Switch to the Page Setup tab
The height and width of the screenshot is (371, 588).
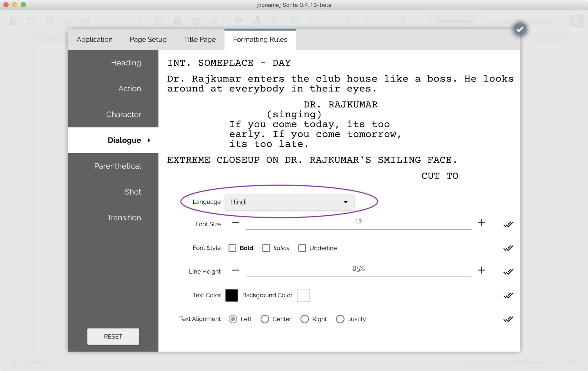pos(148,39)
